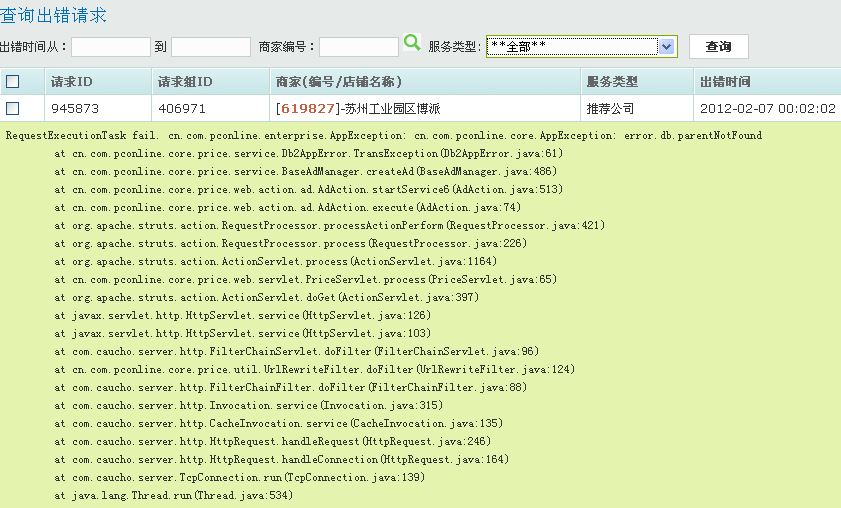Click the 请求组ID column header
Screen dimensions: 841x508
pyautogui.click(x=185, y=82)
